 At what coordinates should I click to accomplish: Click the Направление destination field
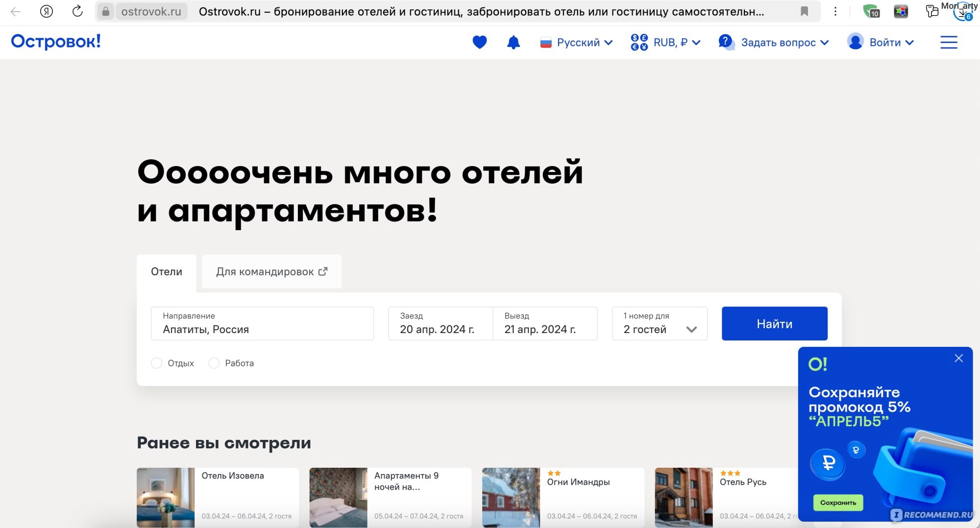pyautogui.click(x=263, y=324)
